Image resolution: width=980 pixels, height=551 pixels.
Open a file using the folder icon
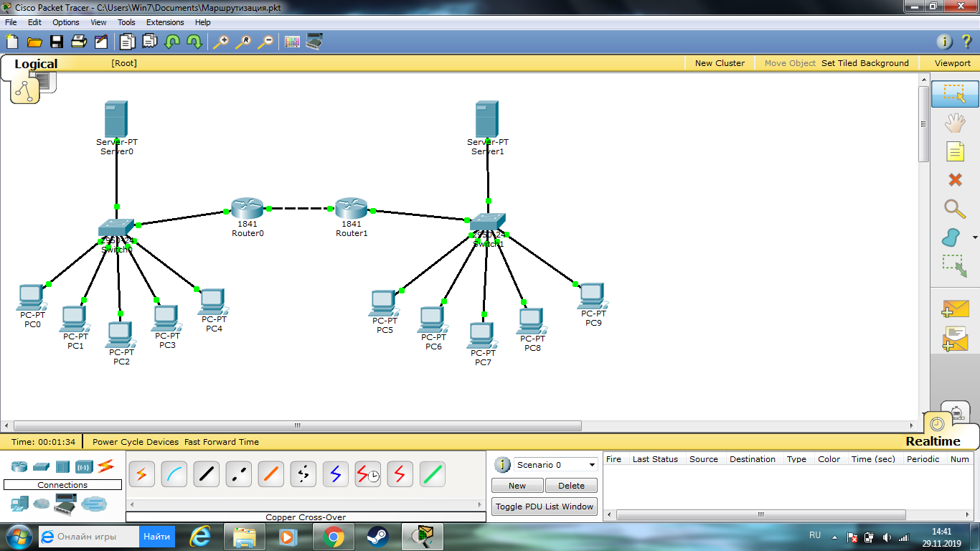(x=34, y=42)
